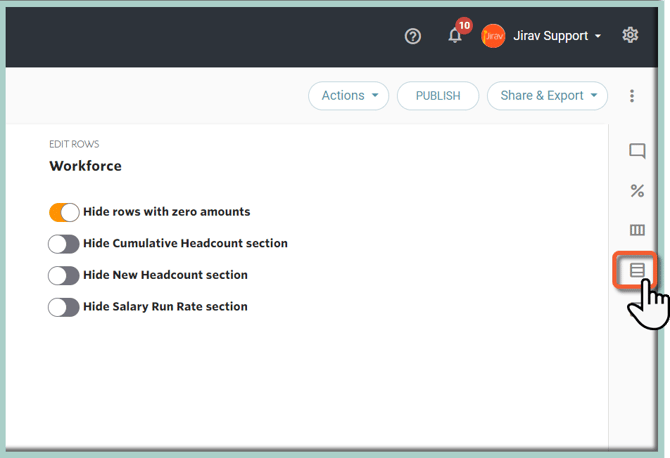Expand the Share & Export dropdown

tap(547, 96)
